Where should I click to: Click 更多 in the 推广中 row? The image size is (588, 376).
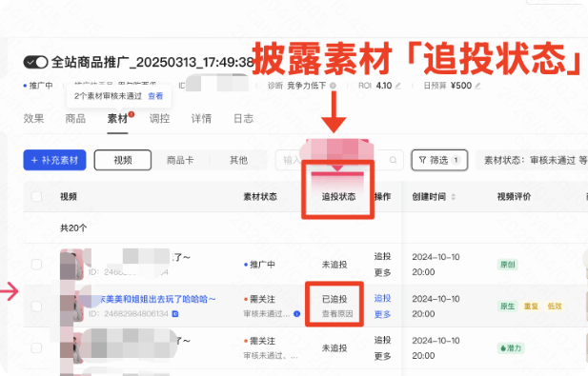click(x=382, y=272)
